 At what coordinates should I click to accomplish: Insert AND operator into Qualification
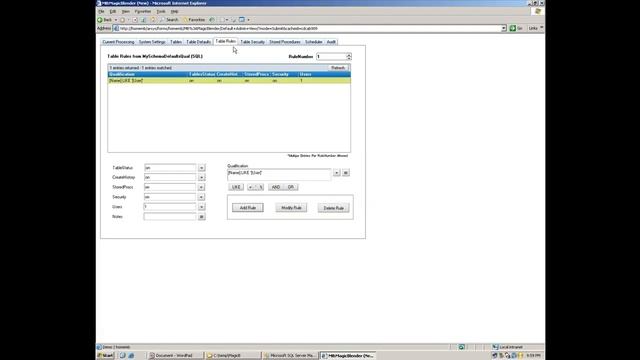pos(276,187)
